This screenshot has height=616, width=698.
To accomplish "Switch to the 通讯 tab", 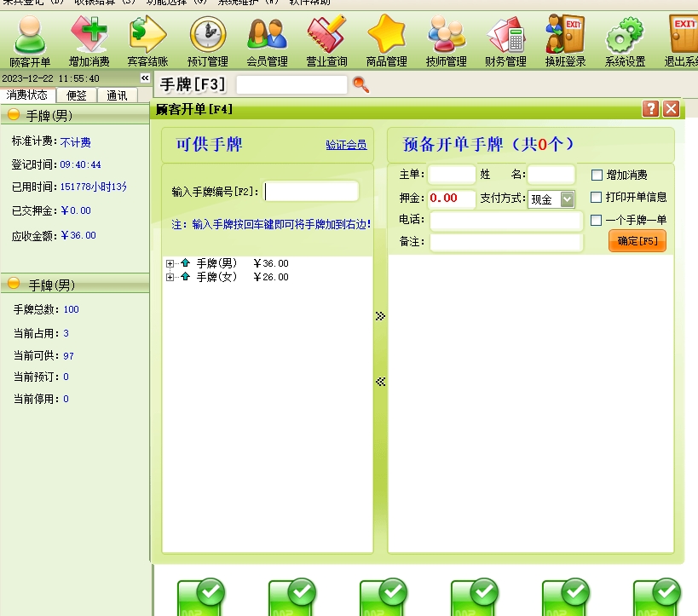I will (117, 95).
